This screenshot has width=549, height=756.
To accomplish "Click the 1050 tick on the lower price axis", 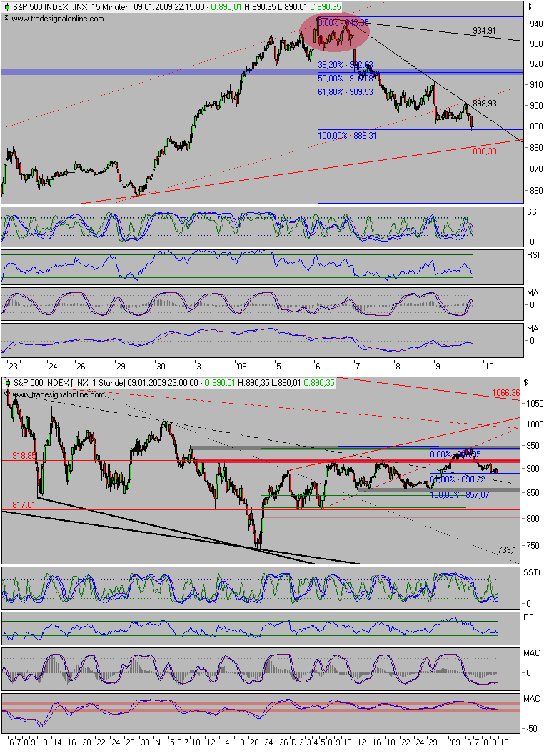I will (x=535, y=404).
